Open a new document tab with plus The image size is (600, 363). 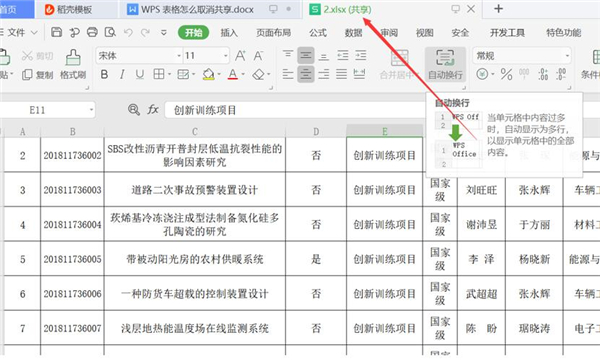pos(498,8)
